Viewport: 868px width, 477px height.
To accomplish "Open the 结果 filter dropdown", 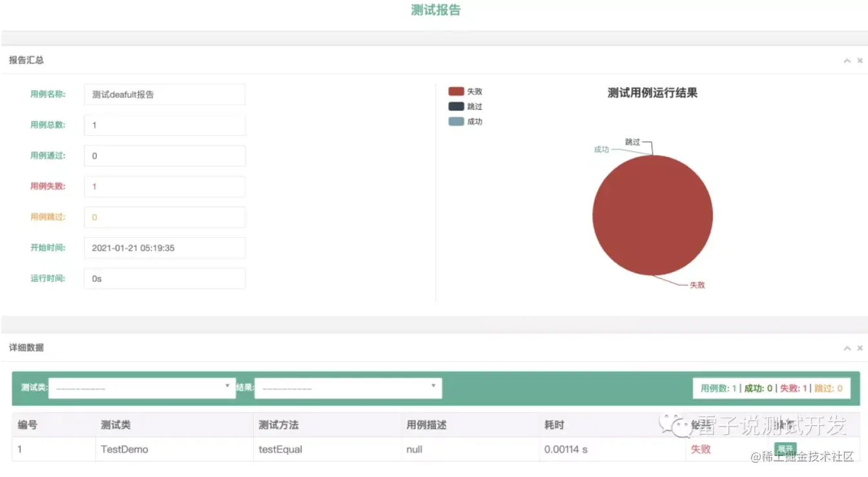I will pyautogui.click(x=348, y=388).
